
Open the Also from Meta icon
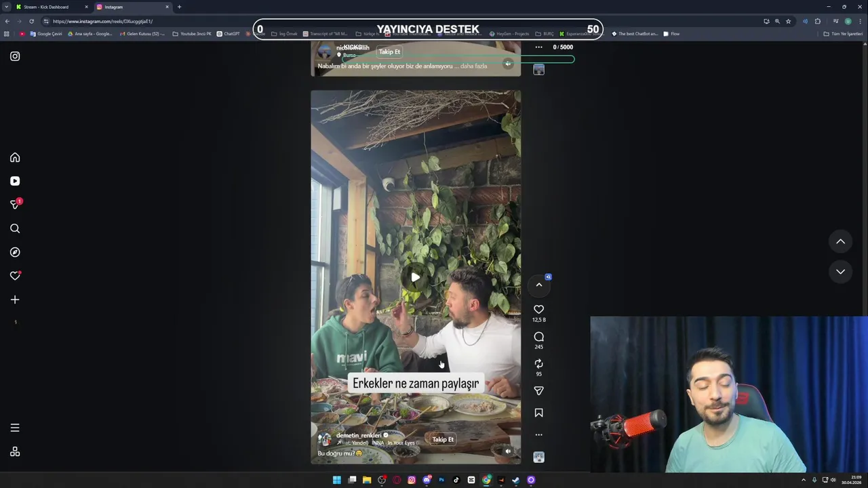pos(15,452)
